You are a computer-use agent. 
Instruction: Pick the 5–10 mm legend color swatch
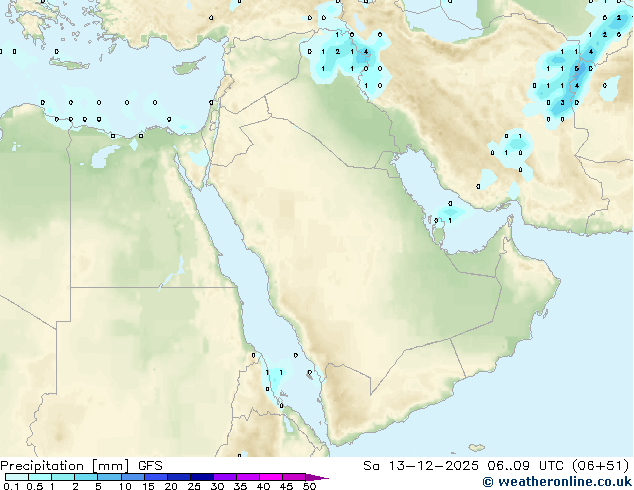click(109, 477)
